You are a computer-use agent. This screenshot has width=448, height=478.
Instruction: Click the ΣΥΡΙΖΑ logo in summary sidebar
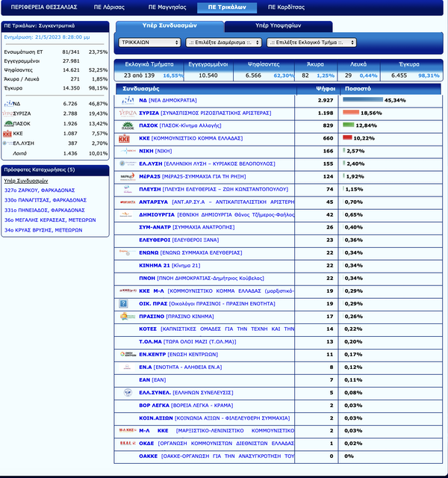pos(7,114)
